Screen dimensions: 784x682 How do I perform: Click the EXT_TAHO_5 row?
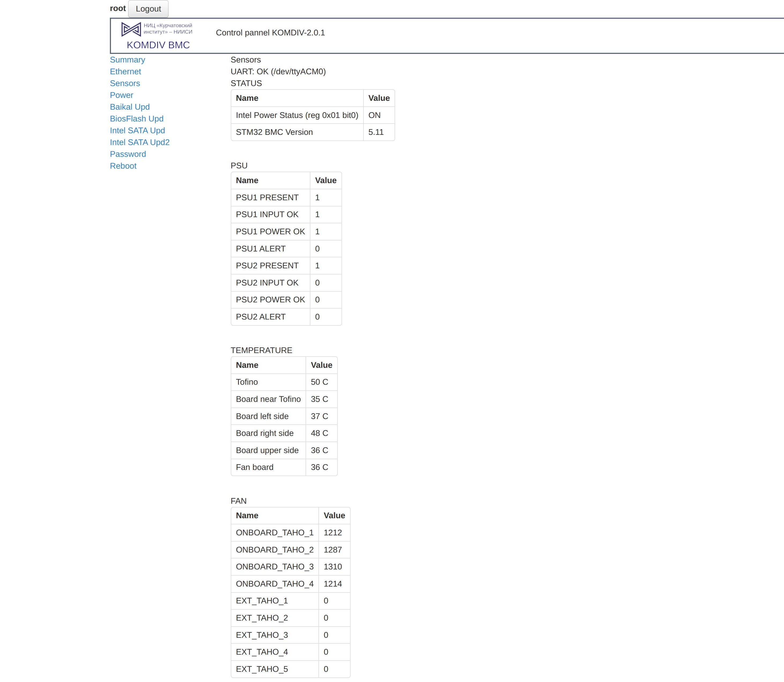pyautogui.click(x=291, y=669)
